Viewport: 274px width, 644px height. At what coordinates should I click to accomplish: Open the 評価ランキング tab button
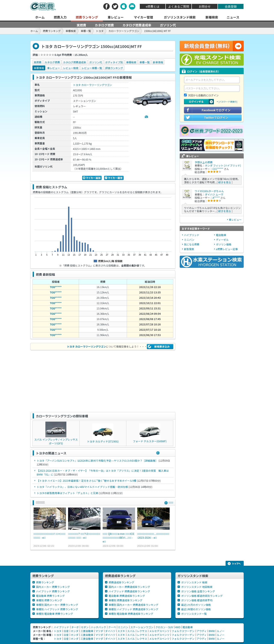coord(114,68)
